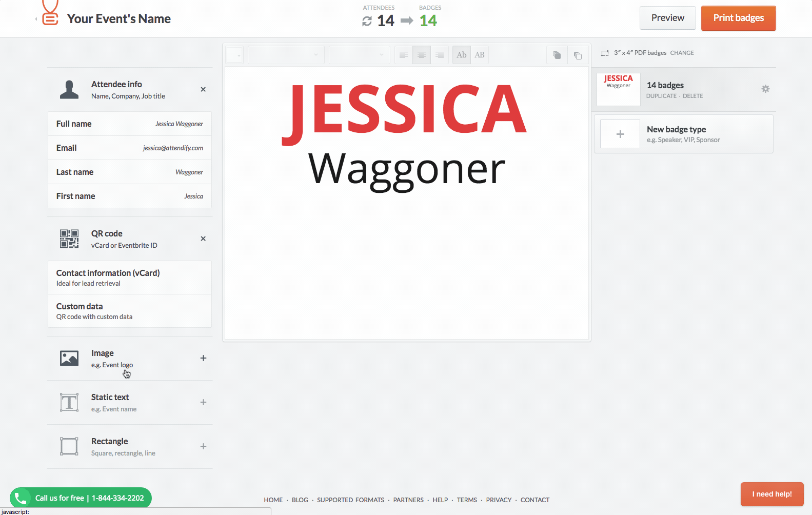Viewport: 812px width, 515px height.
Task: Toggle uppercase AB text style
Action: pyautogui.click(x=480, y=55)
